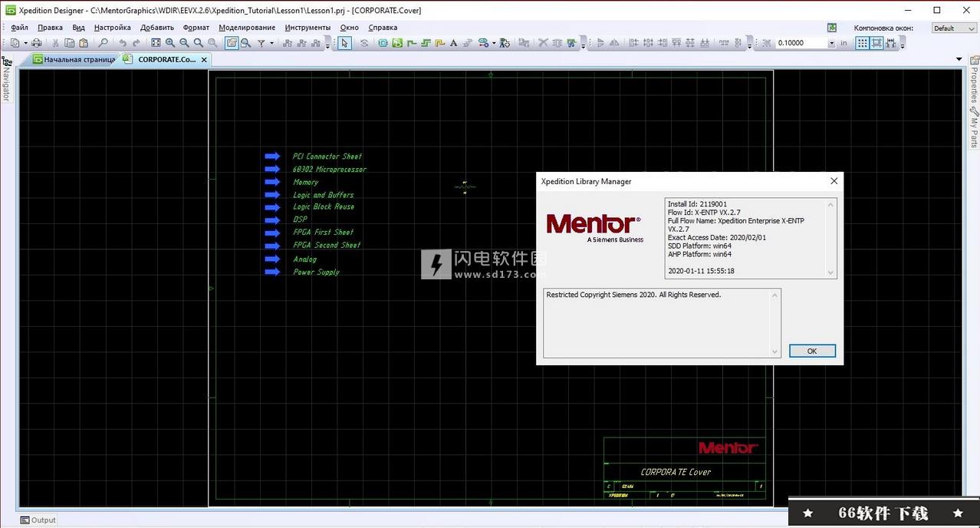Open the Вид menu
980x528 pixels.
click(x=78, y=28)
